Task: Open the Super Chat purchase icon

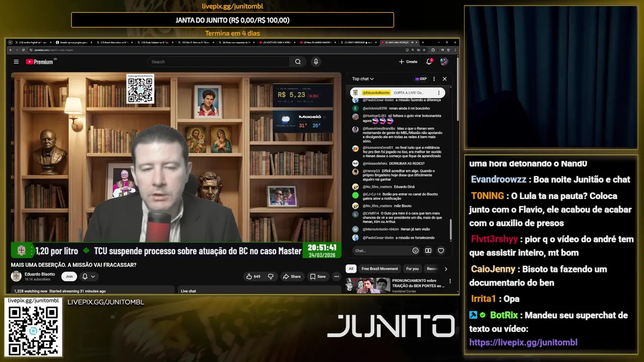Action: (428, 250)
